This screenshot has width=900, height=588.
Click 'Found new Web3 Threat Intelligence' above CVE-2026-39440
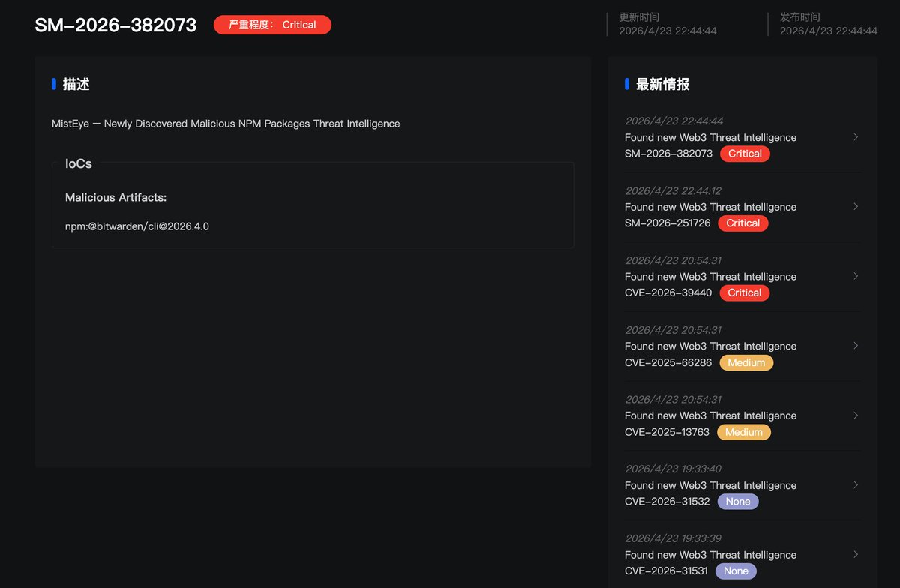(x=711, y=277)
